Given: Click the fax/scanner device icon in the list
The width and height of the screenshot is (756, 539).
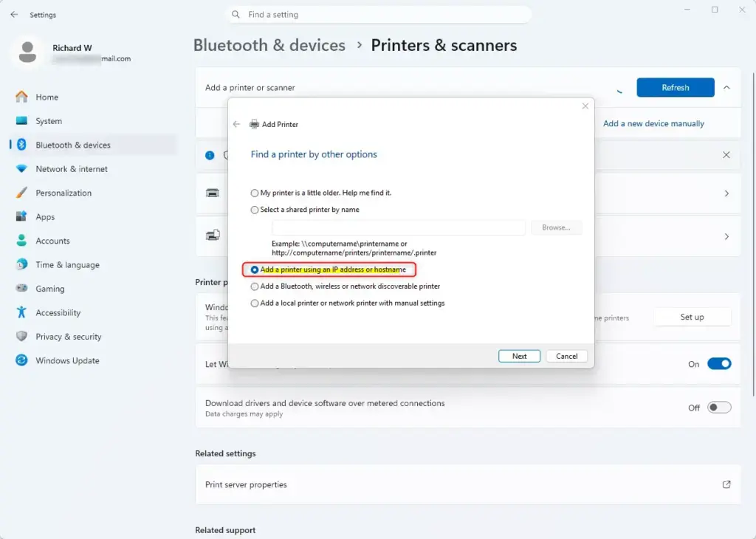Looking at the screenshot, I should [x=213, y=236].
